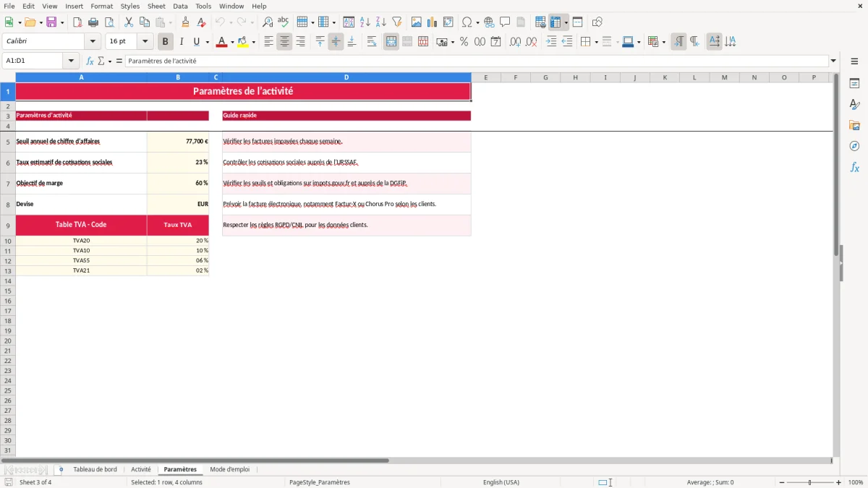The image size is (868, 488).
Task: Insert Image icon in toolbar
Action: click(417, 22)
